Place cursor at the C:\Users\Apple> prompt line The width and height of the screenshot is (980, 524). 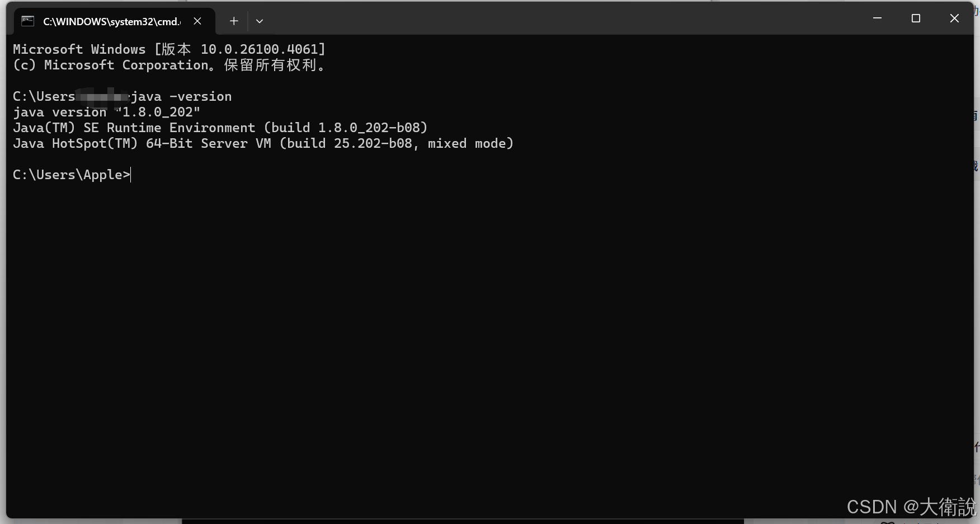click(72, 174)
